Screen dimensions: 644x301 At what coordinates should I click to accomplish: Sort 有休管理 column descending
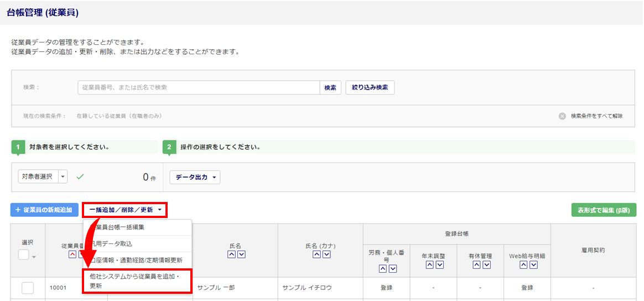click(x=487, y=265)
